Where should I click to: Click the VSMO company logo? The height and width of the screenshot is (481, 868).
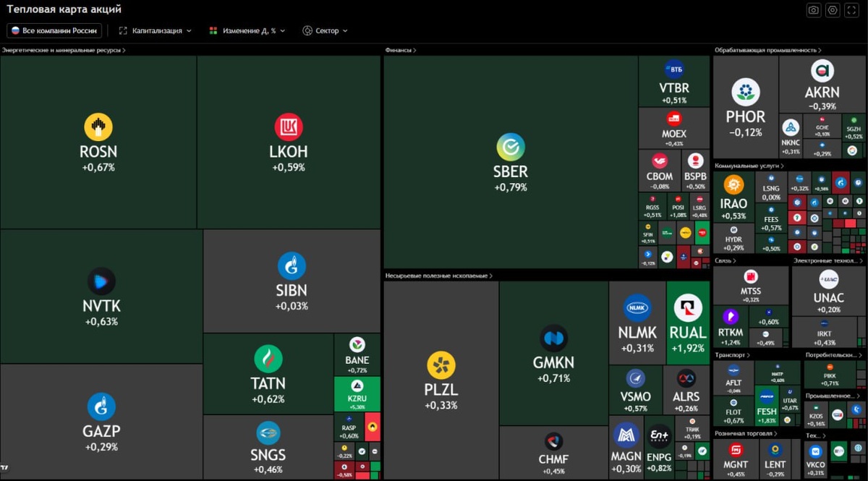pos(635,378)
